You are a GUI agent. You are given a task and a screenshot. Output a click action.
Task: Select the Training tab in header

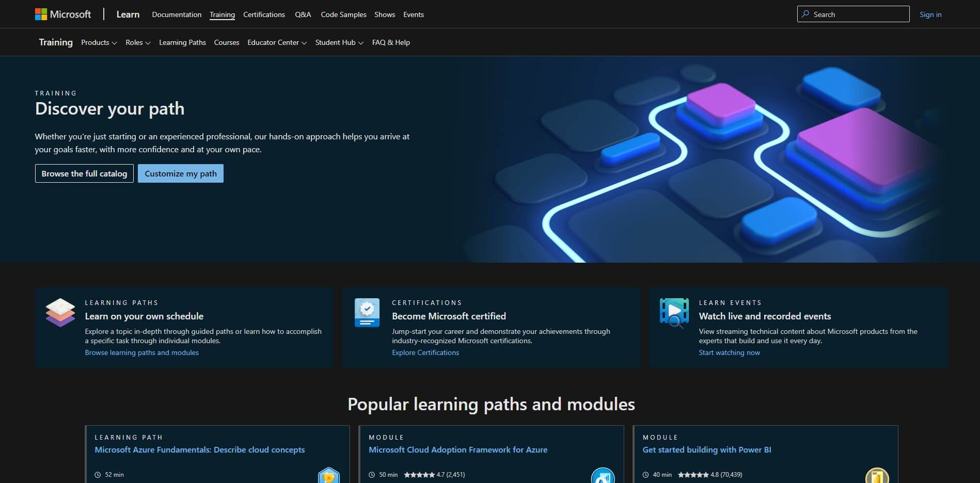tap(222, 14)
